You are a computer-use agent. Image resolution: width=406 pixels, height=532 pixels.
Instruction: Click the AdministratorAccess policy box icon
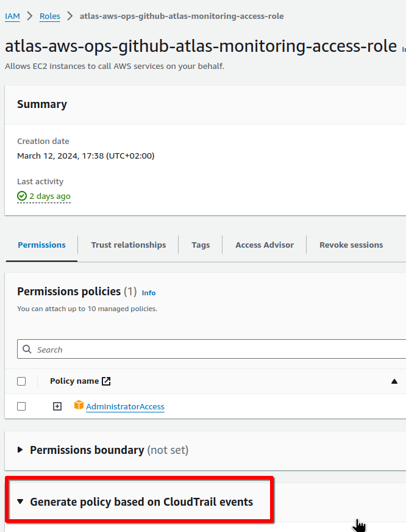[x=79, y=405]
